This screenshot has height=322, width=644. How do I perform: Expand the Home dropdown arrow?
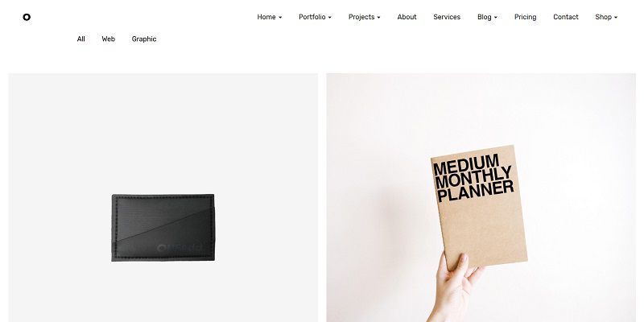tap(280, 18)
